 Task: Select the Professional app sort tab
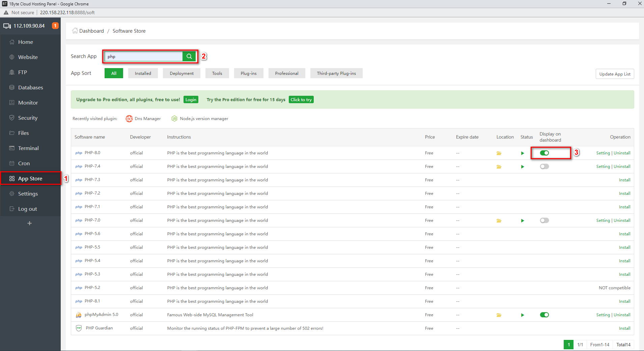pyautogui.click(x=287, y=73)
